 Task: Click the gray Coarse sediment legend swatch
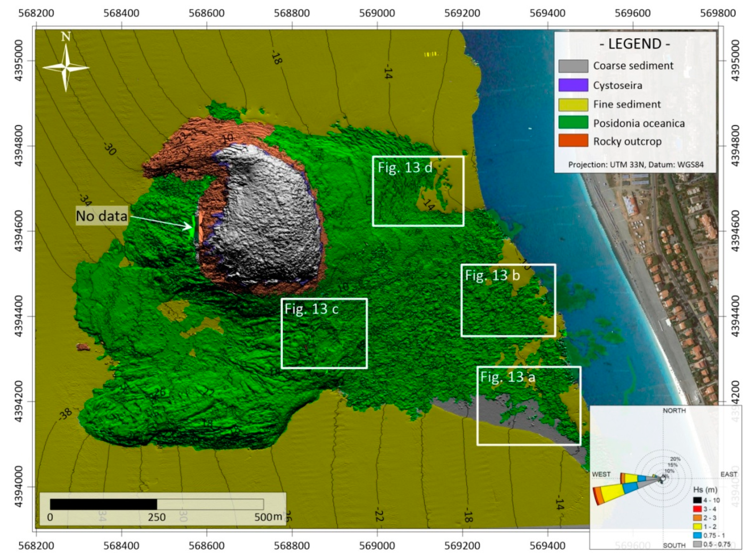point(573,66)
